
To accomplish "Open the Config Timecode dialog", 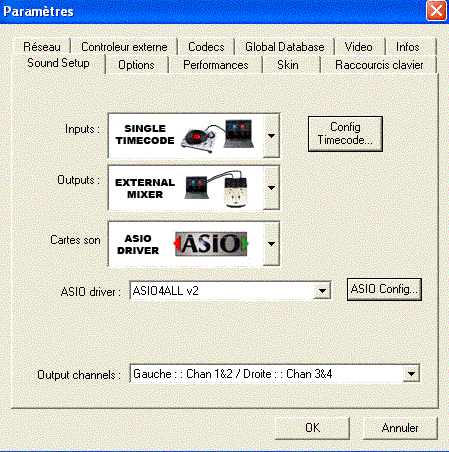I will pyautogui.click(x=345, y=134).
